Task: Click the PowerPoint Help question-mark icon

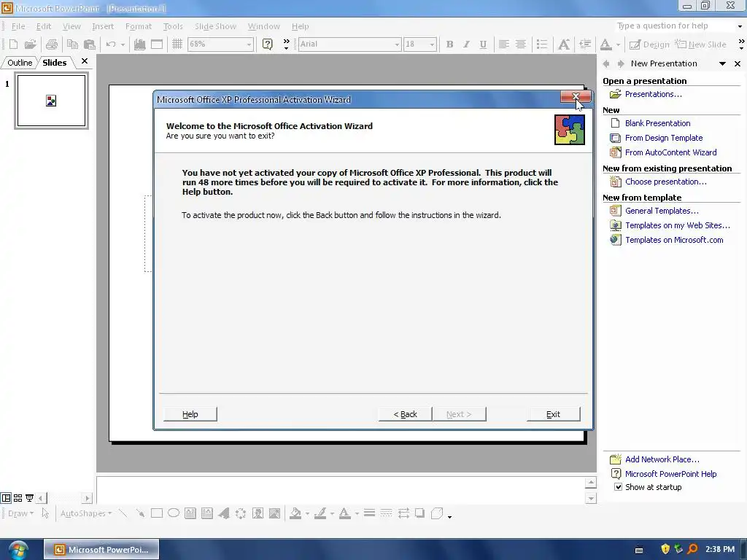Action: tap(268, 44)
